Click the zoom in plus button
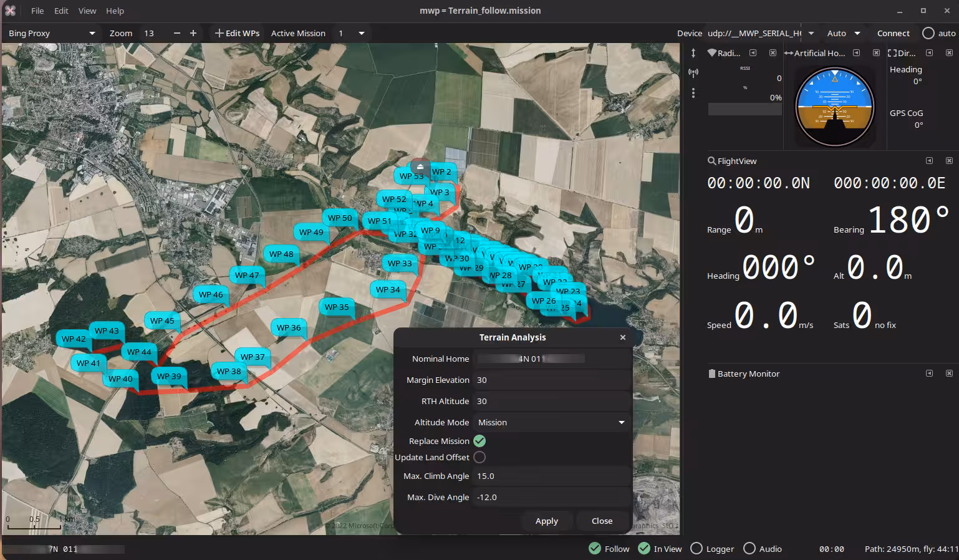The width and height of the screenshot is (959, 560). click(x=193, y=34)
